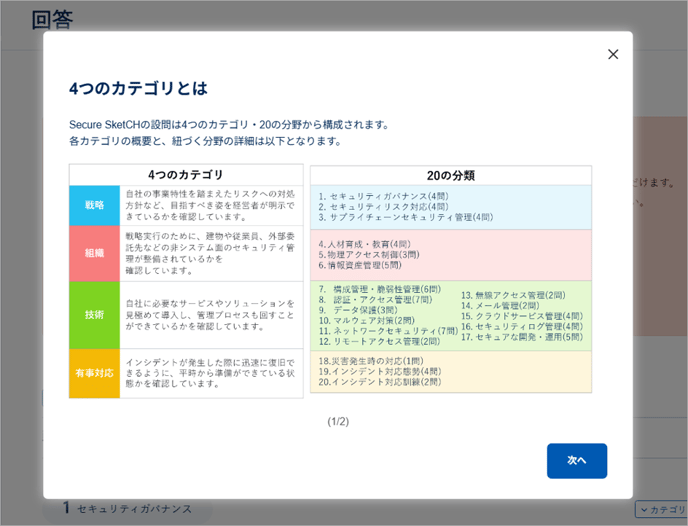Viewport: 688px width, 526px height.
Task: Click the Secure SketCHの設問は intro sentence
Action: [229, 125]
